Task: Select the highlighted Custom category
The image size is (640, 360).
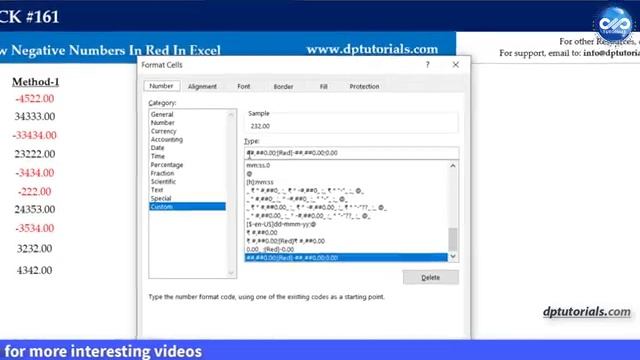Action: tap(187, 207)
